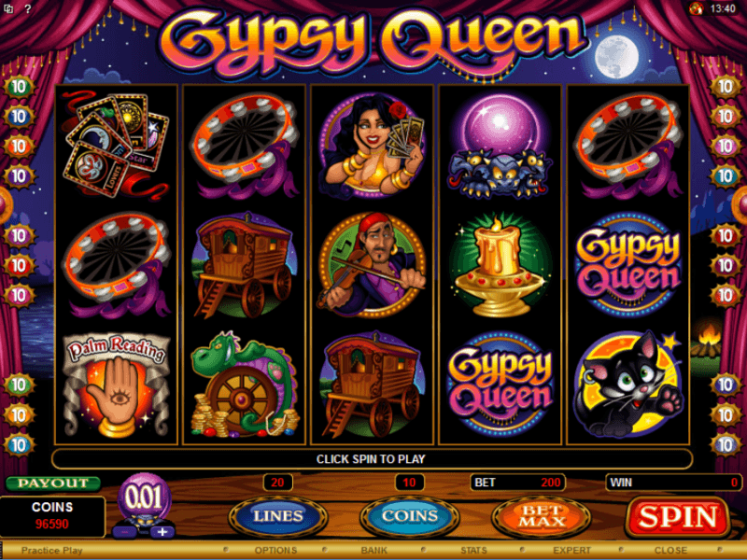Select the black cat symbol
This screenshot has height=560, width=747.
coord(628,385)
